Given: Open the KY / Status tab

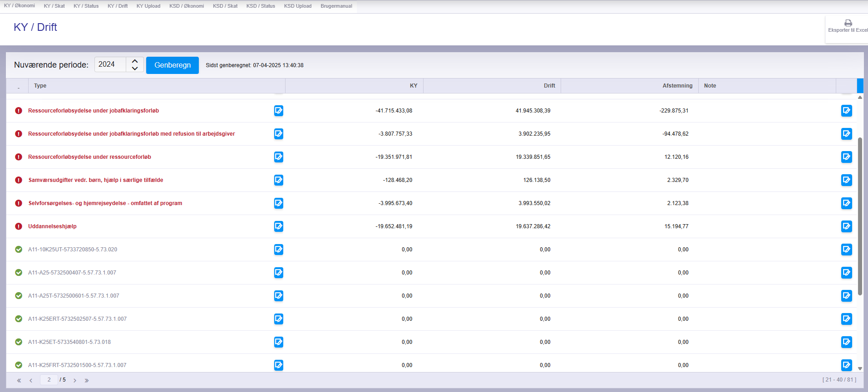Looking at the screenshot, I should [86, 6].
